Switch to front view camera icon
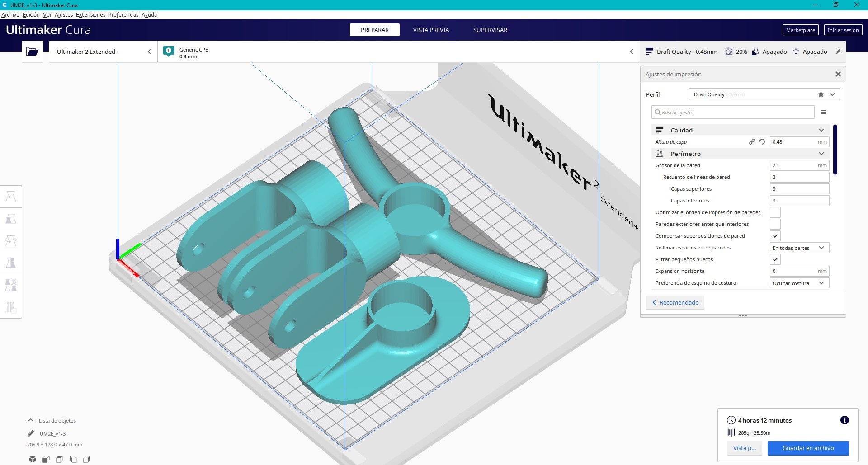Image resolution: width=868 pixels, height=465 pixels. point(46,459)
